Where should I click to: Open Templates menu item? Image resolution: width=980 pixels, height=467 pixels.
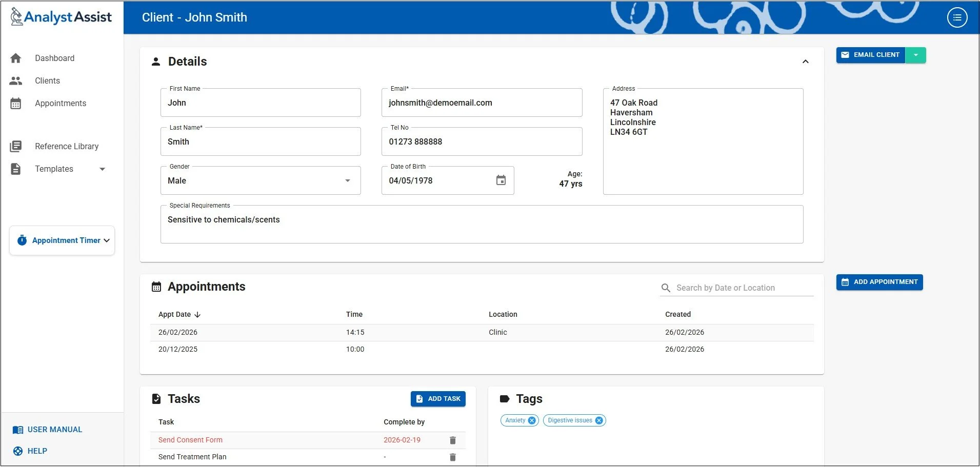[54, 169]
